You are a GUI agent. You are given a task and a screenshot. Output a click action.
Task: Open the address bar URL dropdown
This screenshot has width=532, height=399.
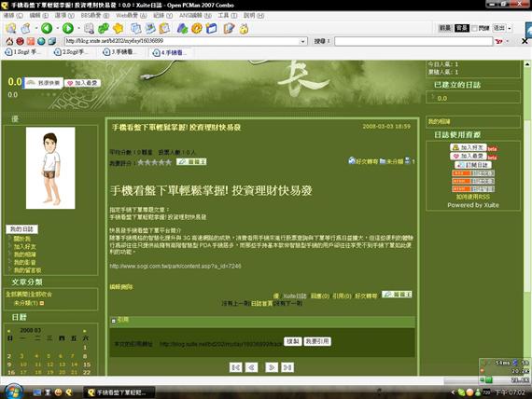(302, 41)
